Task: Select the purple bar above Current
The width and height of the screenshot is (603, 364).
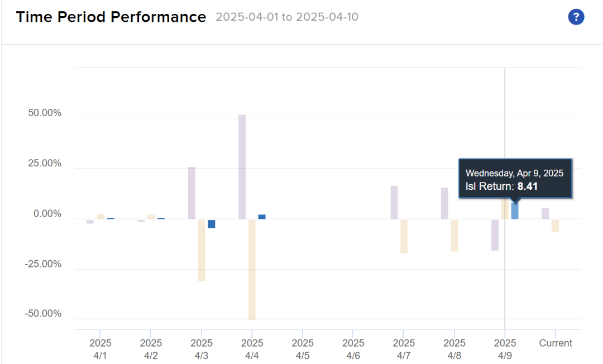Action: coord(545,213)
